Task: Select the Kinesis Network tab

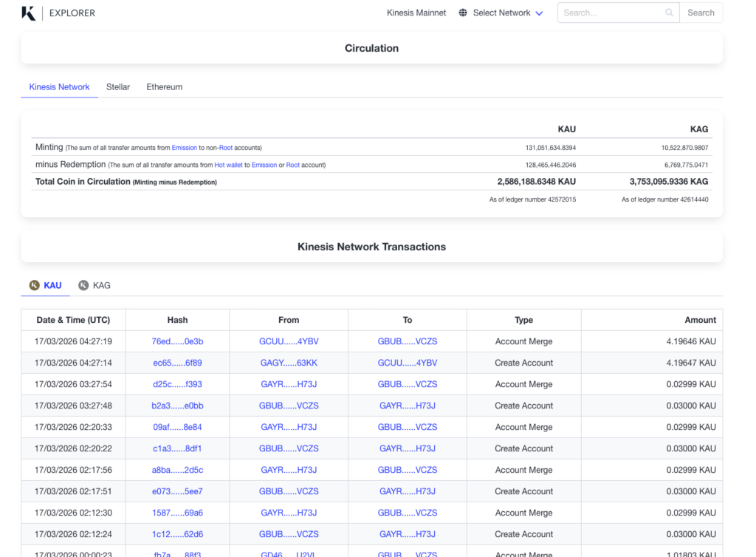Action: (x=59, y=87)
